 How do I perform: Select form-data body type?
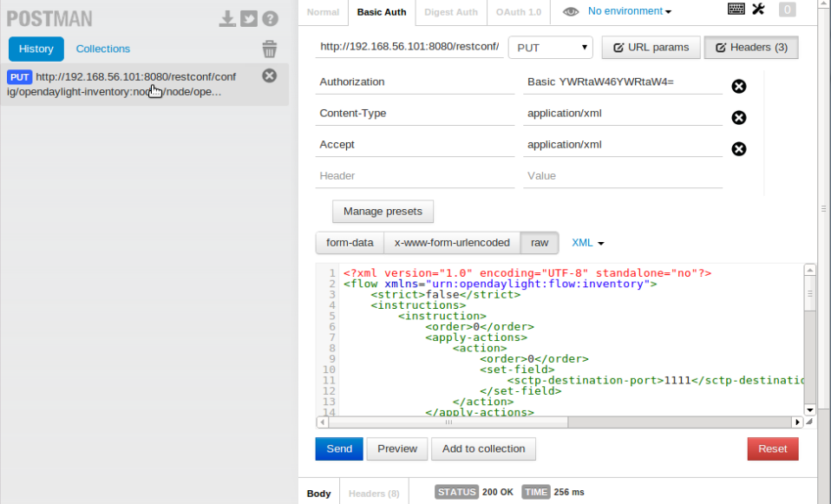(x=350, y=243)
